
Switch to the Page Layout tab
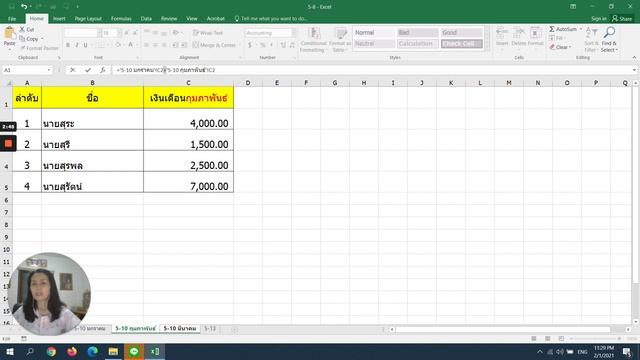(88, 19)
